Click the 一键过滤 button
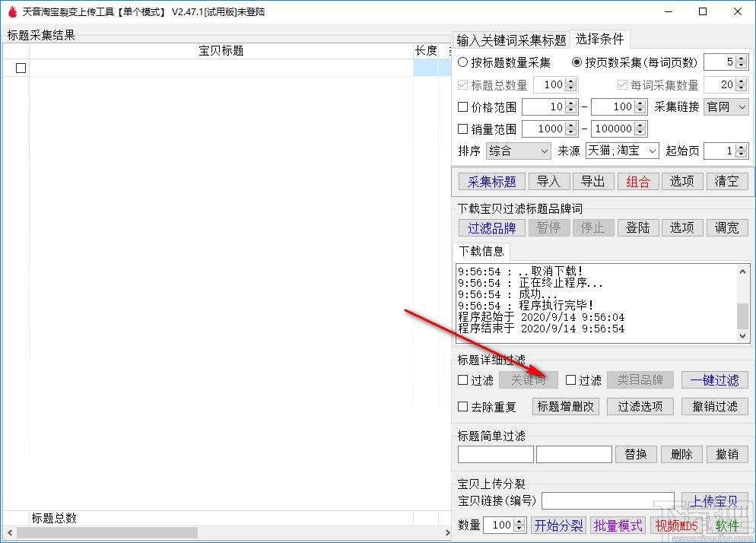756x543 pixels. tap(714, 380)
